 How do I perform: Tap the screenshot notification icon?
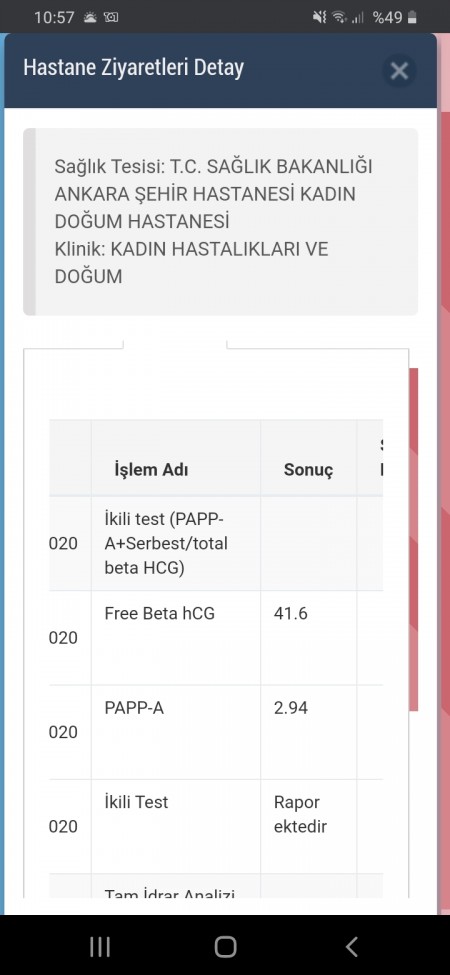pyautogui.click(x=111, y=17)
